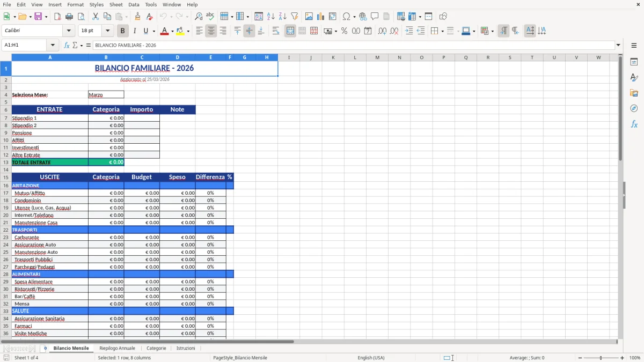Image resolution: width=644 pixels, height=362 pixels.
Task: Open Font Size dropdown list
Action: [x=107, y=31]
